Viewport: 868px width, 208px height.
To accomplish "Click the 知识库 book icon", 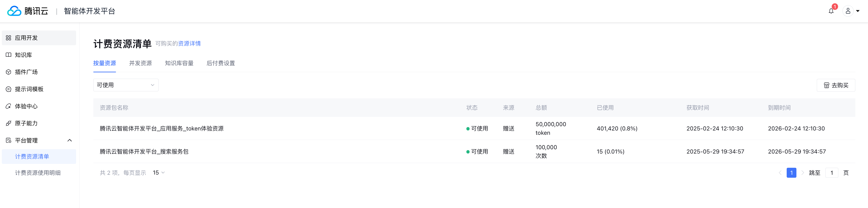I will point(8,55).
